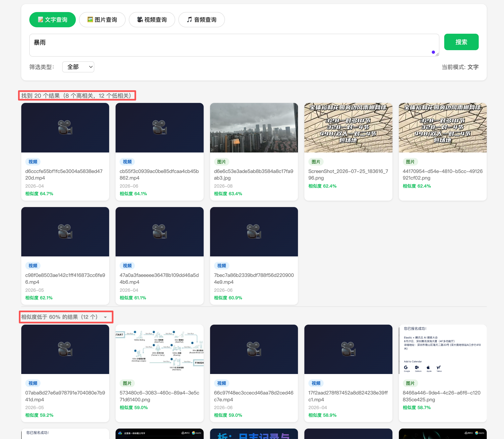Click camera icon on 66c97f48ec3ccecd46aa78d2ced46c7e.mp4 card
The height and width of the screenshot is (439, 504).
[254, 349]
